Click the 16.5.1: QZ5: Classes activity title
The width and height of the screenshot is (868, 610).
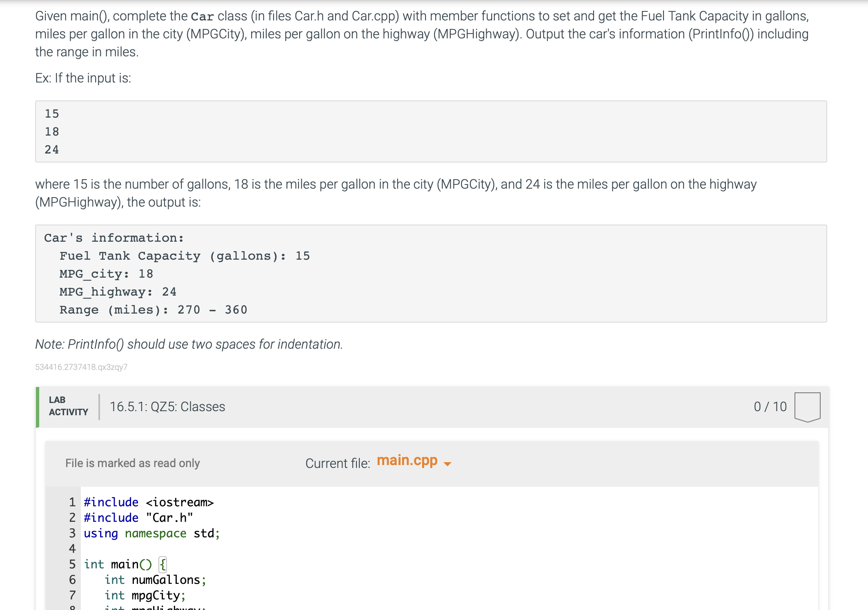pyautogui.click(x=167, y=406)
